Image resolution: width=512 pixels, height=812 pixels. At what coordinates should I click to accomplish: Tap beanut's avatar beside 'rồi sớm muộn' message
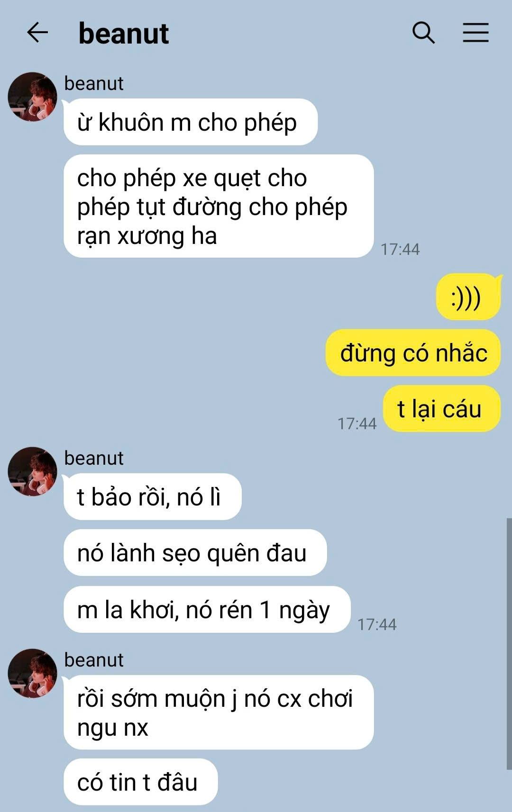click(32, 673)
